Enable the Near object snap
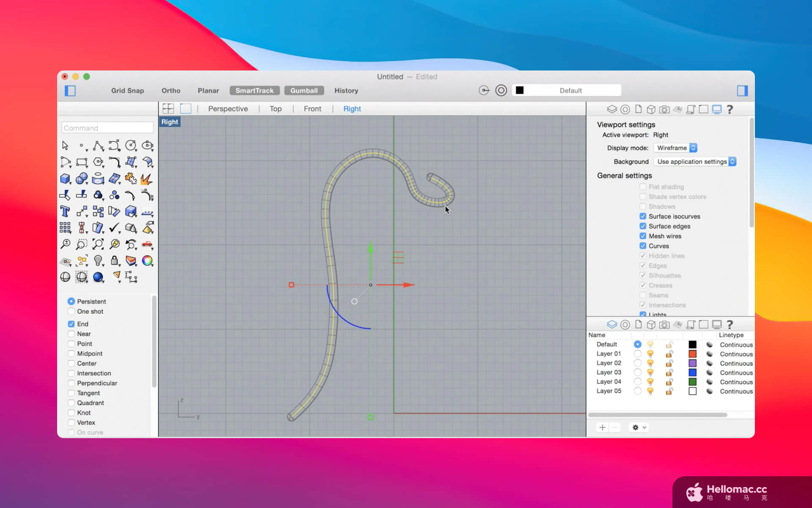Screen dimensions: 812x508 point(71,334)
